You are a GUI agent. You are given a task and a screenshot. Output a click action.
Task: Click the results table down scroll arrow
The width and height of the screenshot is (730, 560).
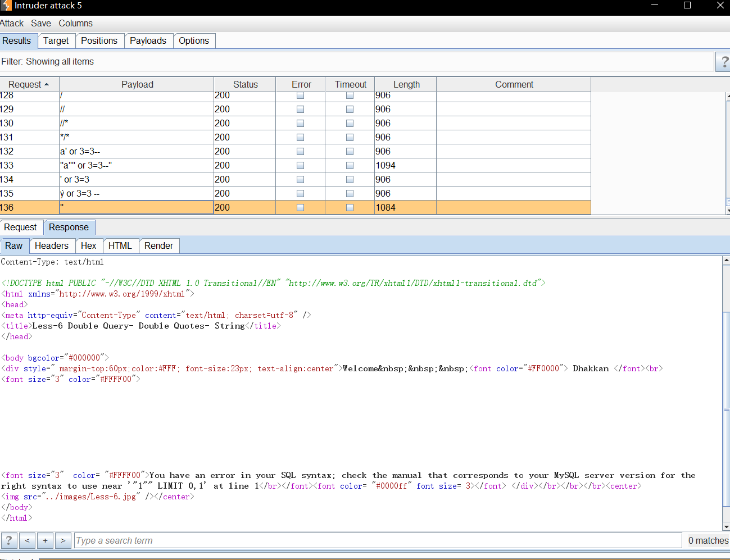(728, 211)
